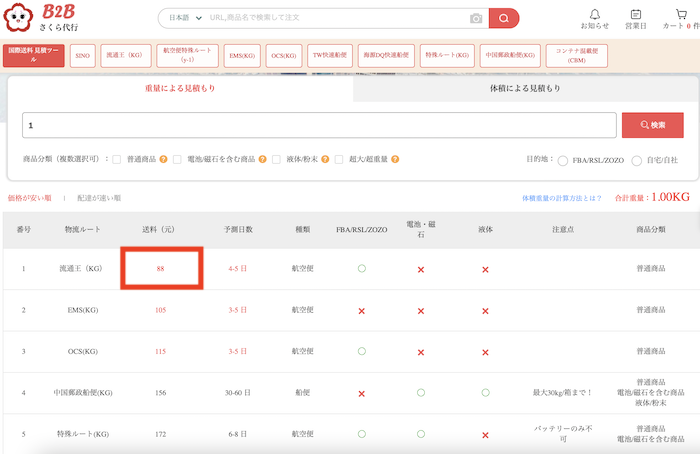Open the business days calendar icon (営業日)

636,14
